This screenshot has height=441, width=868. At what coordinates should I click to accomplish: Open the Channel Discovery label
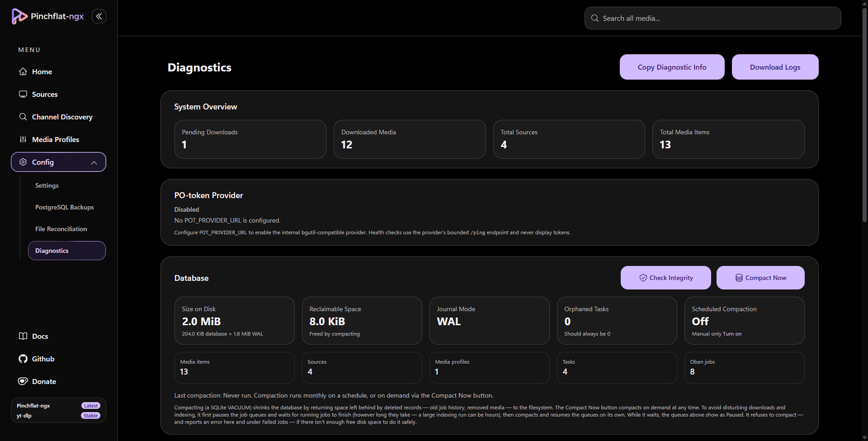62,117
